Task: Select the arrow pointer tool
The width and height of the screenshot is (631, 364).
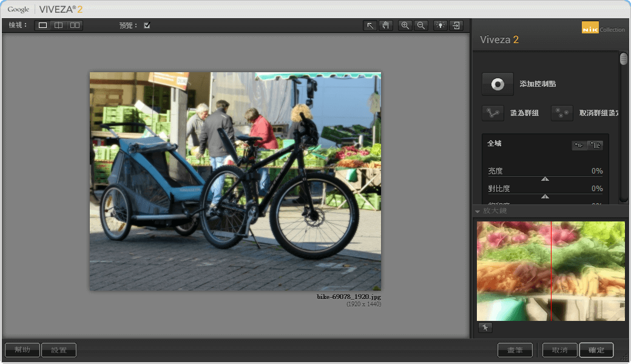Action: click(370, 25)
